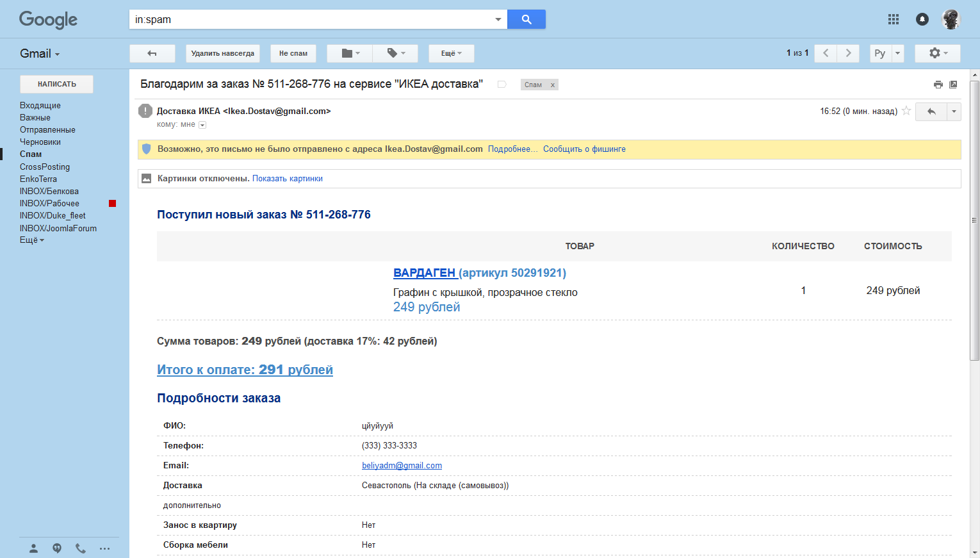Open the Подробнее link in warning
The image size is (980, 558).
[512, 149]
